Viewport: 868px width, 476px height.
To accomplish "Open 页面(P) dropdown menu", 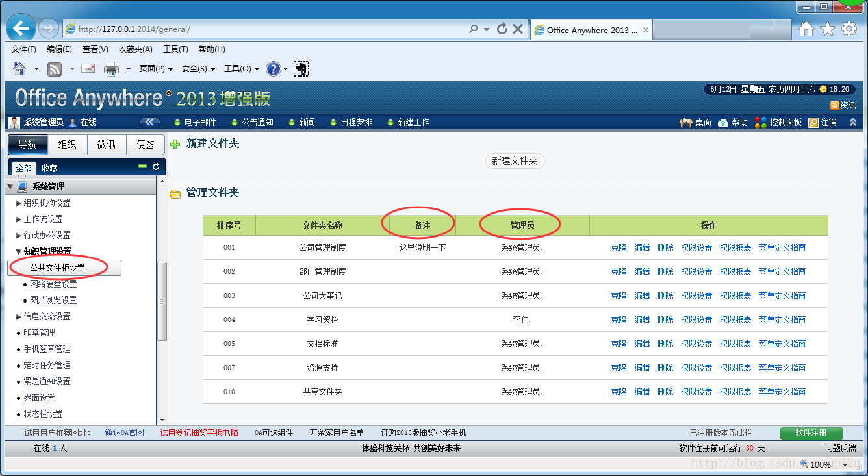I will coord(156,69).
